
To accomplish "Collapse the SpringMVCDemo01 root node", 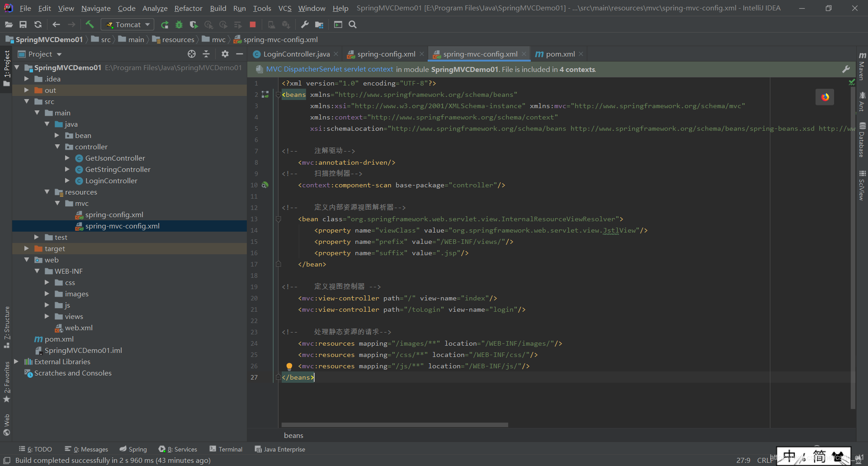I will pos(17,67).
